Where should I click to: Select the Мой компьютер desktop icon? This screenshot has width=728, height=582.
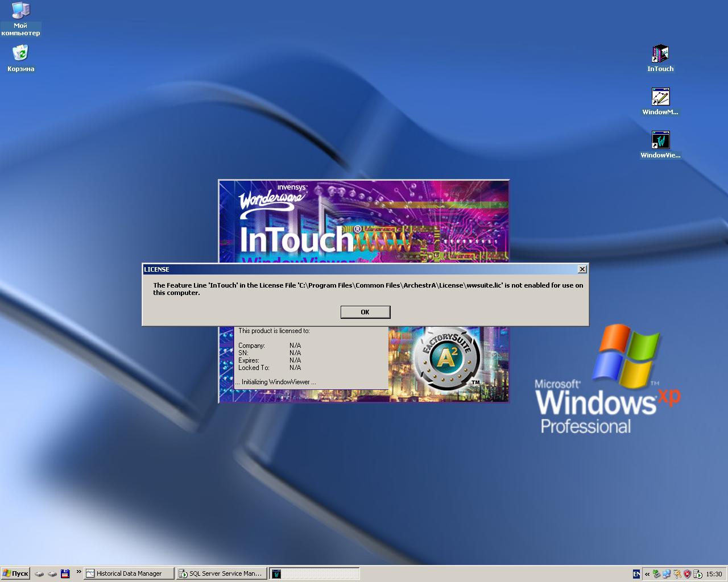tap(20, 11)
